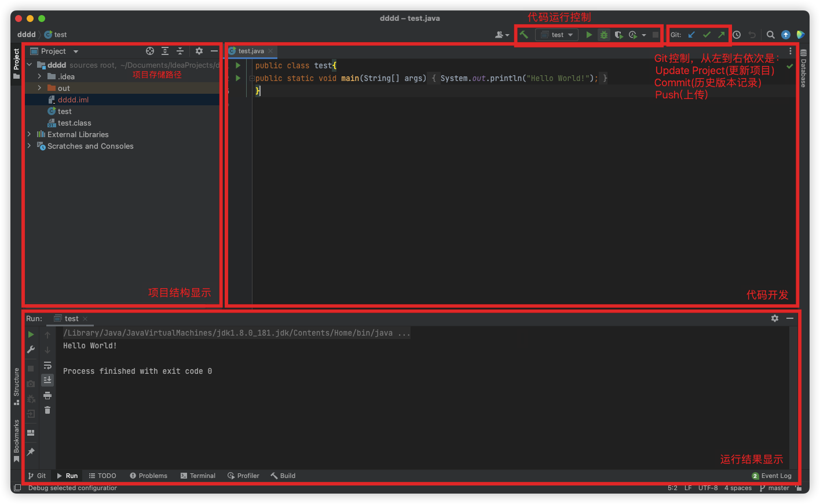Open the TODO tool window tab
The width and height of the screenshot is (820, 504).
[103, 476]
